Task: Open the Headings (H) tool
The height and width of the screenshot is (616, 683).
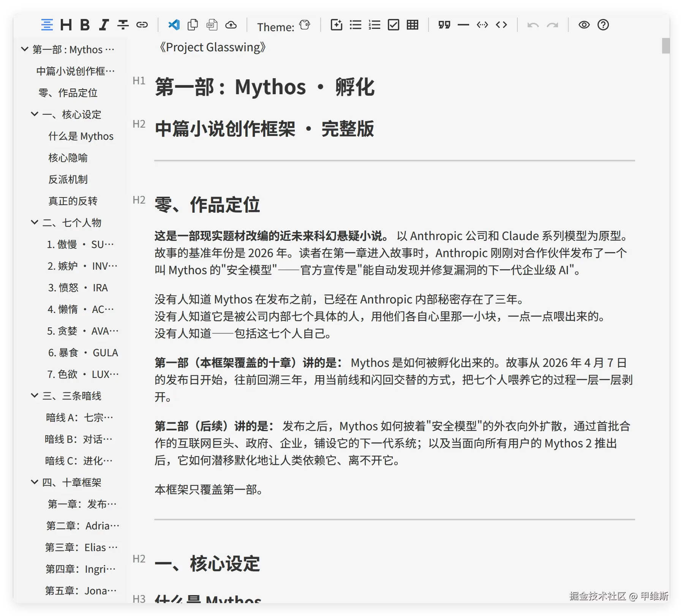Action: coord(66,25)
